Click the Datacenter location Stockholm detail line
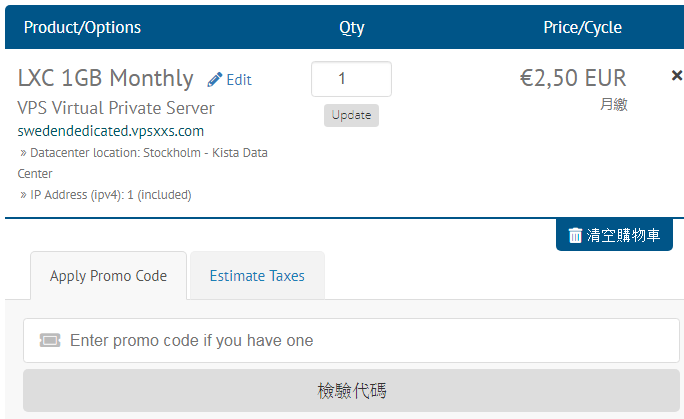The width and height of the screenshot is (684, 419). tap(143, 163)
